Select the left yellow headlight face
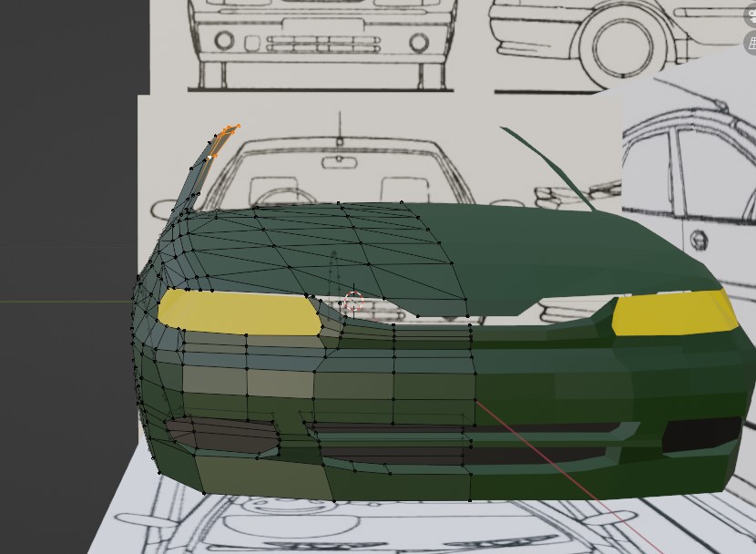The width and height of the screenshot is (756, 554). click(x=239, y=312)
